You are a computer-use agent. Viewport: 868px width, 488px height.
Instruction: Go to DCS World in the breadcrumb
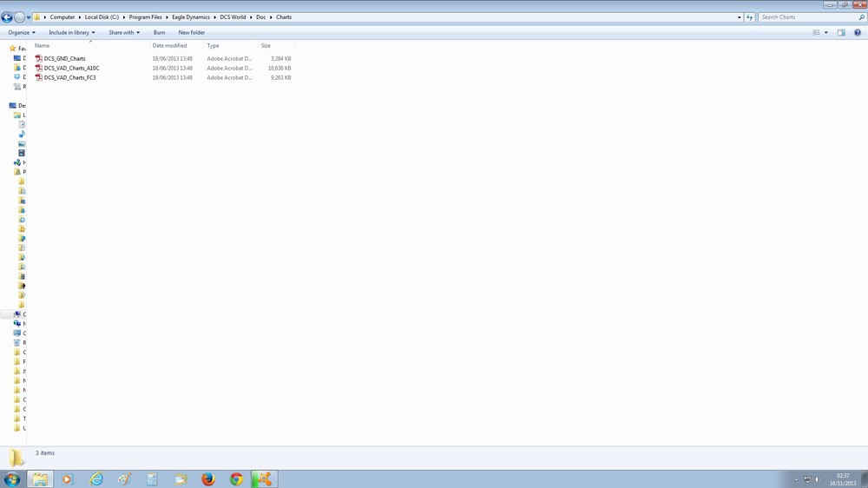[x=233, y=17]
